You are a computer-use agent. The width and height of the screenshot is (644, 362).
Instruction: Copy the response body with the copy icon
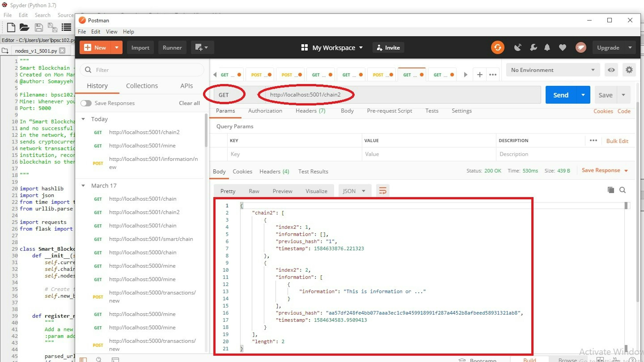610,190
